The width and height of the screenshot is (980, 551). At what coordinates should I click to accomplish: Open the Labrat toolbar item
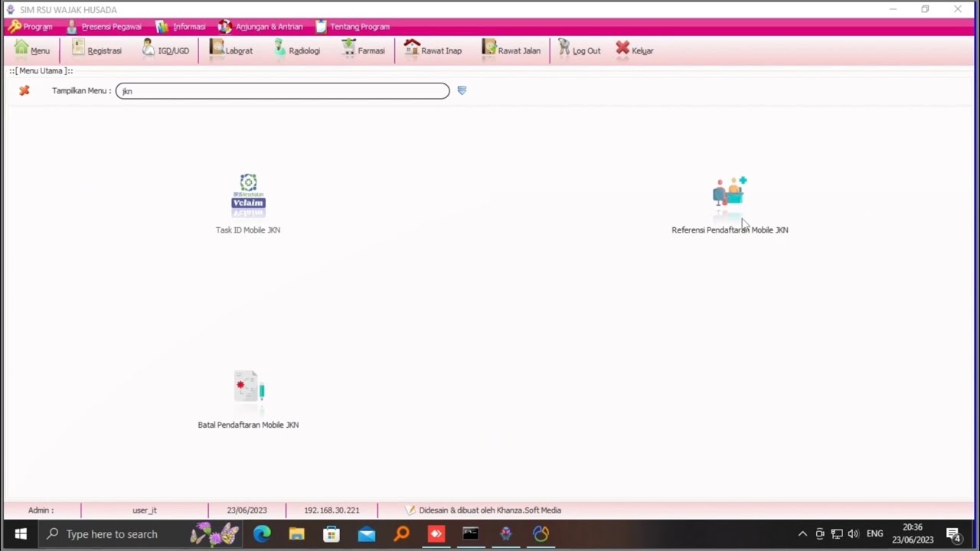pos(231,50)
